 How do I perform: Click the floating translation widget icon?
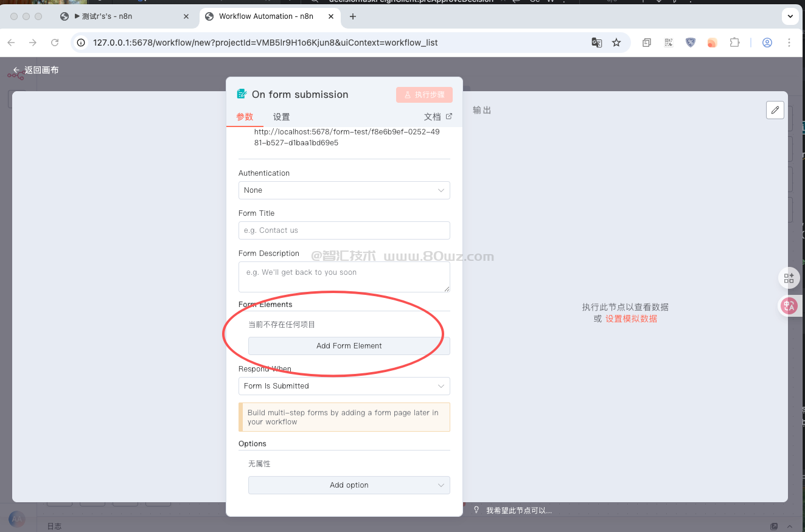pyautogui.click(x=789, y=305)
